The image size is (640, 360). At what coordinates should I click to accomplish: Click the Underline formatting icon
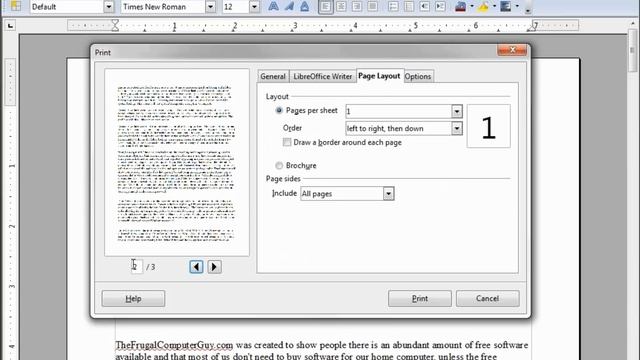(304, 7)
